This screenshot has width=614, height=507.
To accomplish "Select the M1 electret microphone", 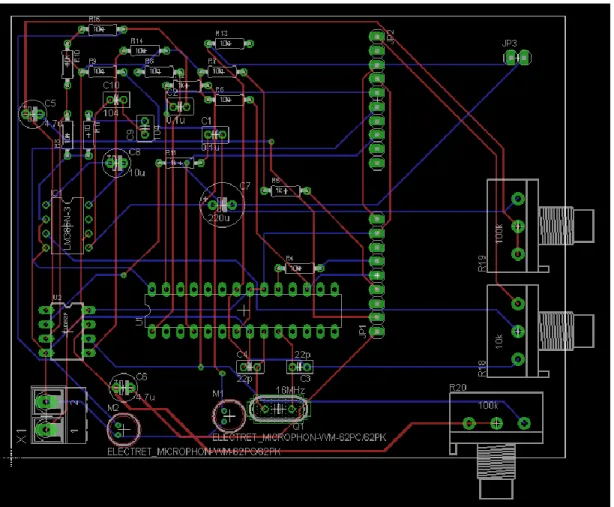I will (x=229, y=416).
